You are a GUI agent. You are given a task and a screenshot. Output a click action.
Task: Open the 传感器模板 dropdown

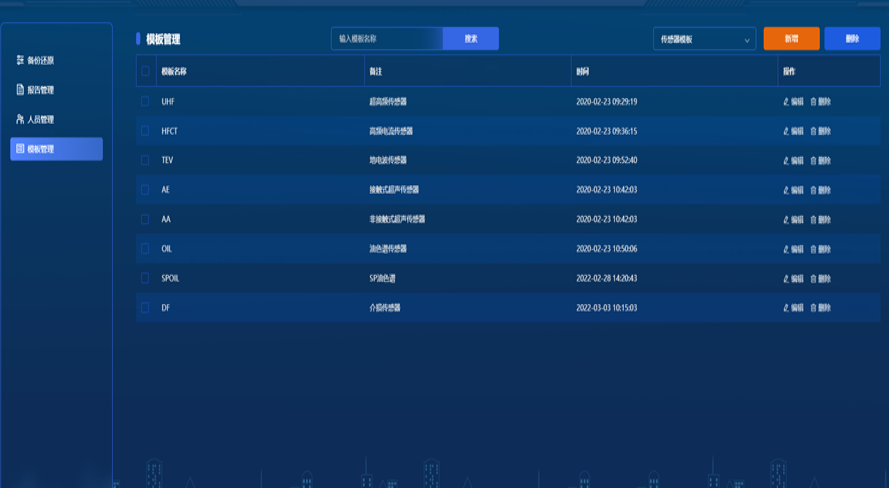click(704, 39)
